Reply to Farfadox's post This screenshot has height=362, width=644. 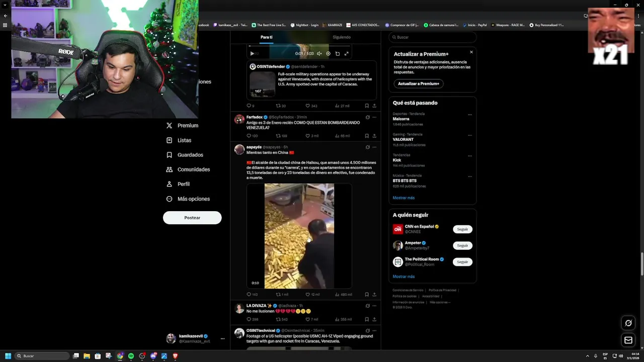[x=252, y=136]
